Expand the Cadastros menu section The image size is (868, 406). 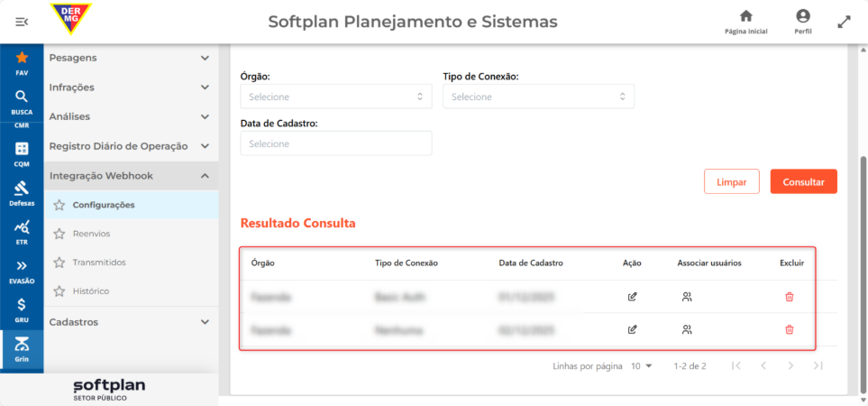pyautogui.click(x=132, y=322)
